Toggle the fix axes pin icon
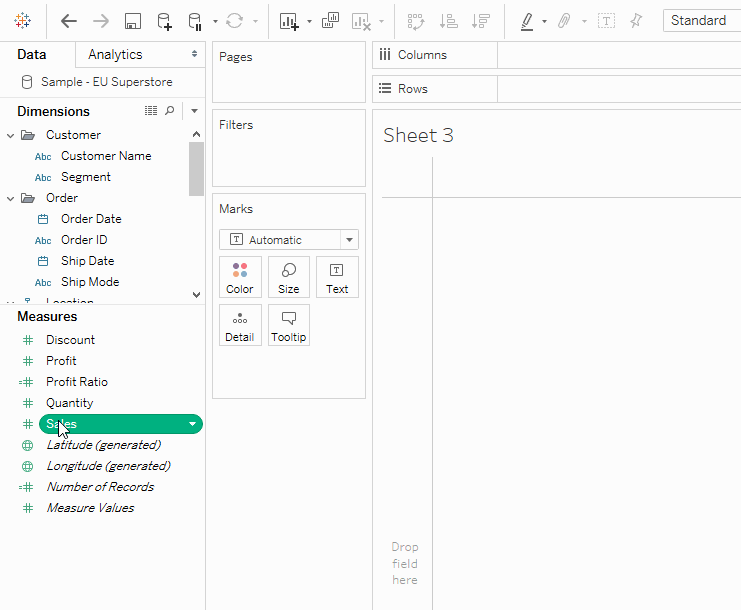 point(636,21)
